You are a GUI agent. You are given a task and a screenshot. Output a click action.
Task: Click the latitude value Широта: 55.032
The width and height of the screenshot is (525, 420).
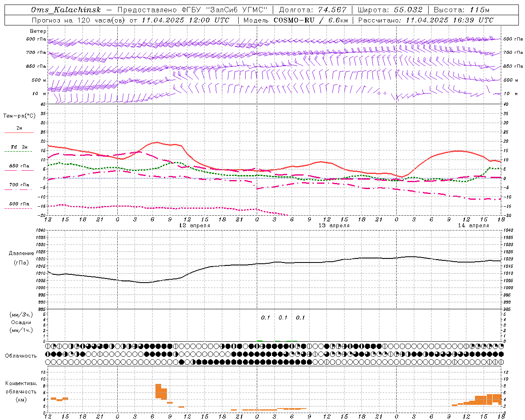(390, 10)
